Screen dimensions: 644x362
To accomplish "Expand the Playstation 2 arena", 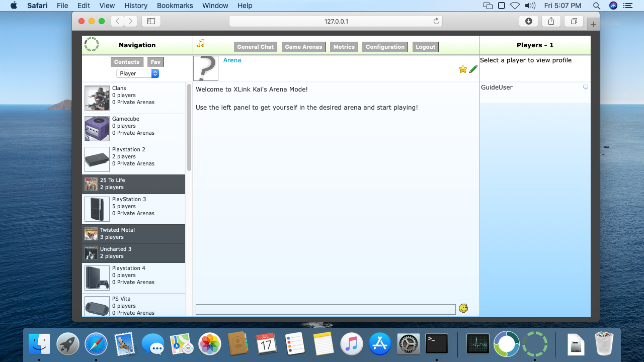I will coord(133,157).
